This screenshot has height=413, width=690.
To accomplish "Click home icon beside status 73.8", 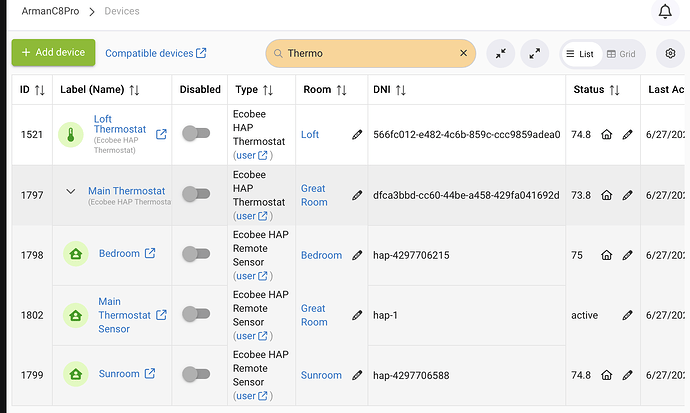I will tap(606, 195).
